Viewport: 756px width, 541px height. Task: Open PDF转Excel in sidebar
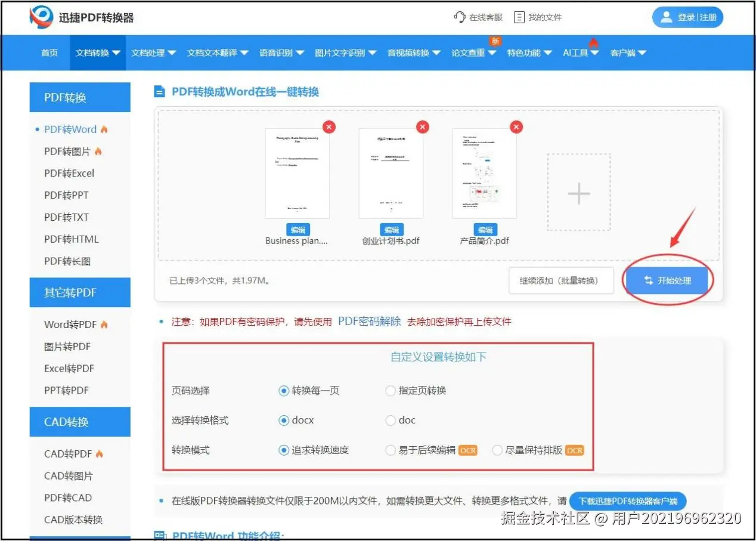pyautogui.click(x=69, y=174)
